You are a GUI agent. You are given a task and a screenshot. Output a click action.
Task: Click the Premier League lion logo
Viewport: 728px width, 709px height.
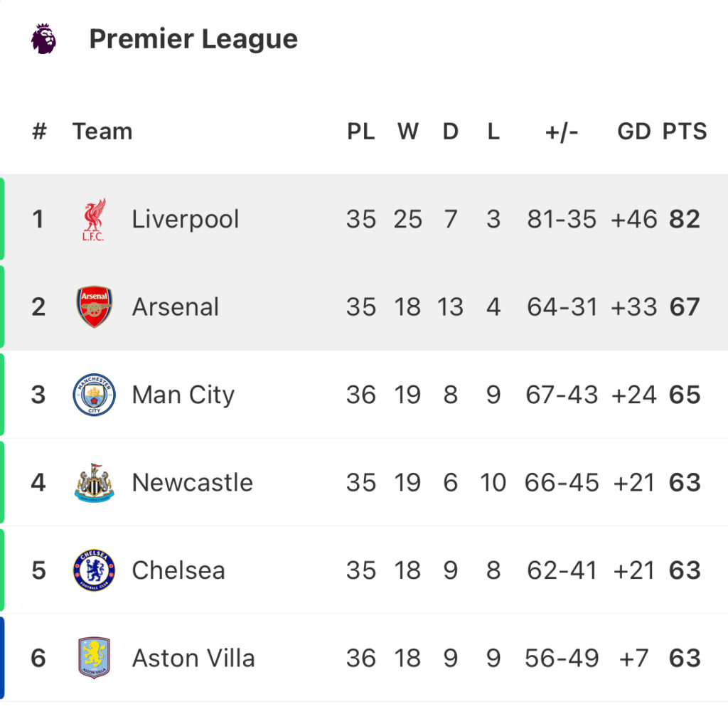coord(43,38)
